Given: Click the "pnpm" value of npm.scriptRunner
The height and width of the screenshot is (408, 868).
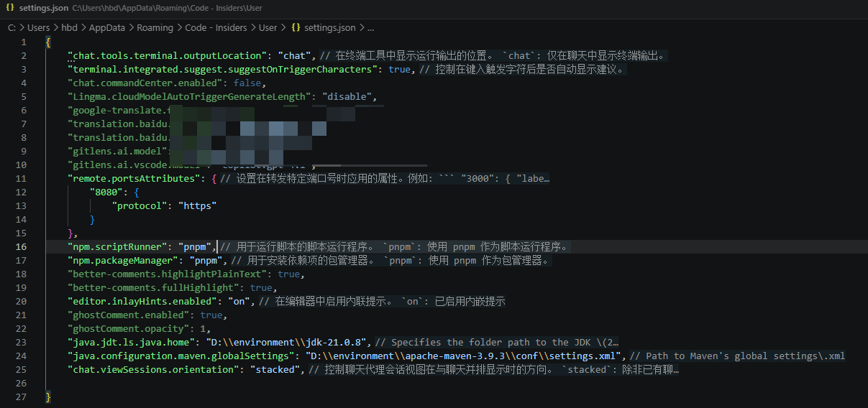Looking at the screenshot, I should (196, 246).
